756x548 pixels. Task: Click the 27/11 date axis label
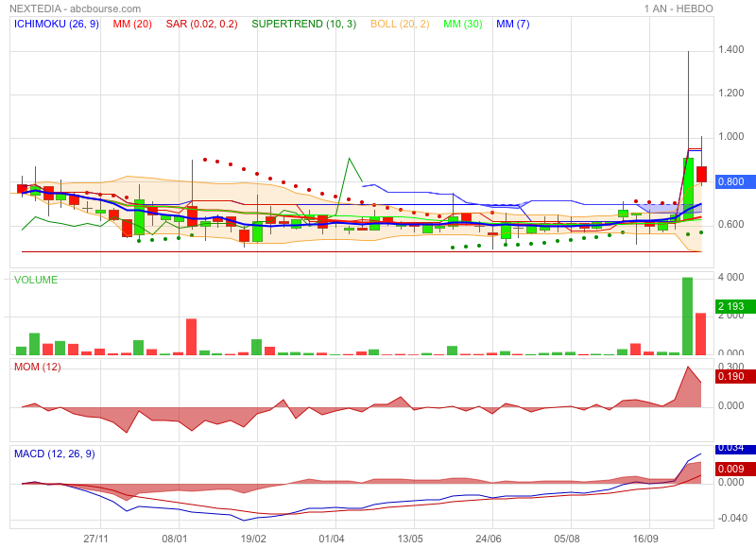click(x=96, y=539)
